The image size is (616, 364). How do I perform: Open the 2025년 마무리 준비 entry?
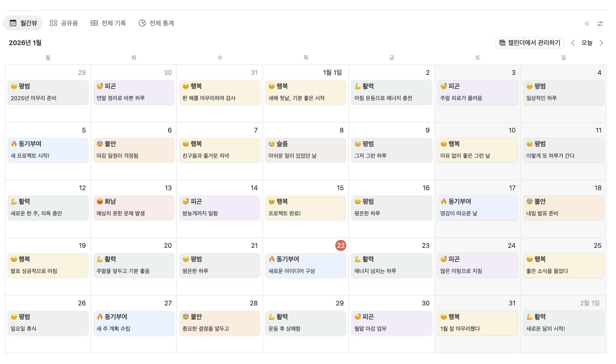pos(48,92)
